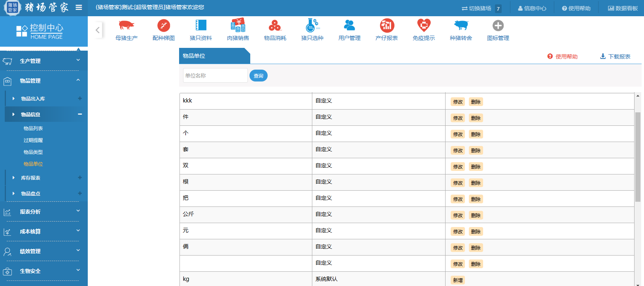This screenshot has width=644, height=286.
Task: Toggle the hamburger menu icon
Action: coord(79,8)
